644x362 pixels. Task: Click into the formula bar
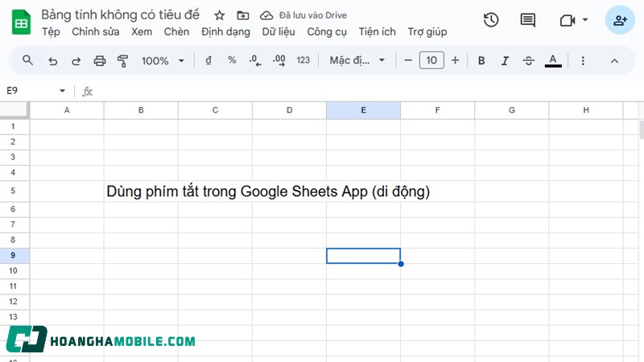(x=365, y=91)
